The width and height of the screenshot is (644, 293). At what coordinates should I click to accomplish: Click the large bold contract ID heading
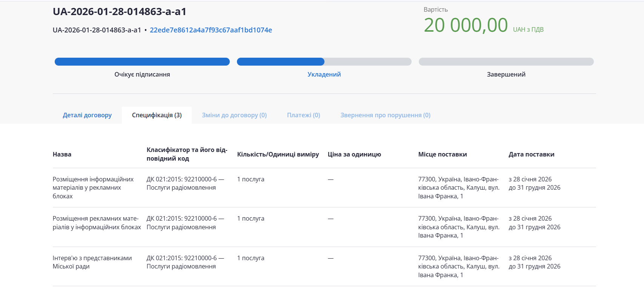click(x=120, y=12)
